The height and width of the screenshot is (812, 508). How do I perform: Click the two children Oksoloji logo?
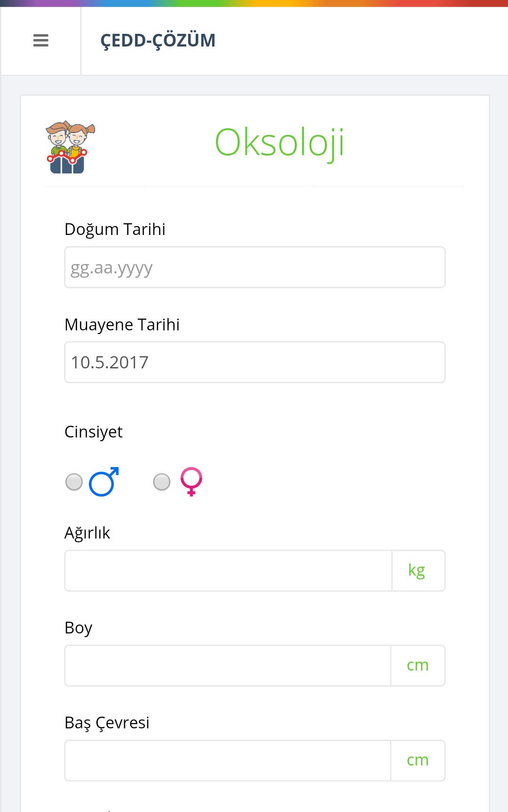tap(71, 148)
